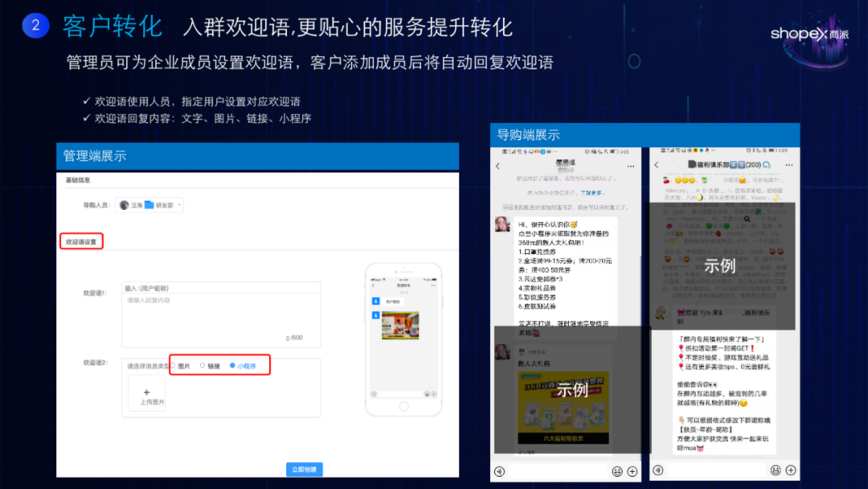Open the emoji picker in welcome-message chat
The height and width of the screenshot is (489, 868).
[x=617, y=471]
